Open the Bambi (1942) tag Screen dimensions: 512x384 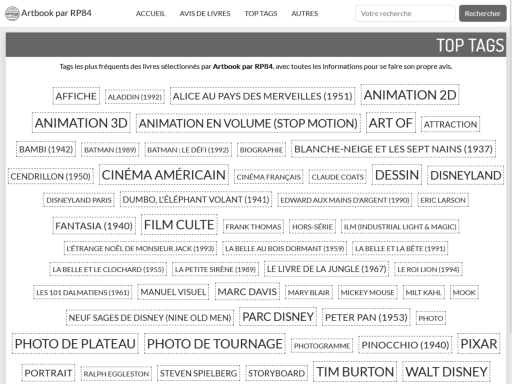(x=46, y=149)
